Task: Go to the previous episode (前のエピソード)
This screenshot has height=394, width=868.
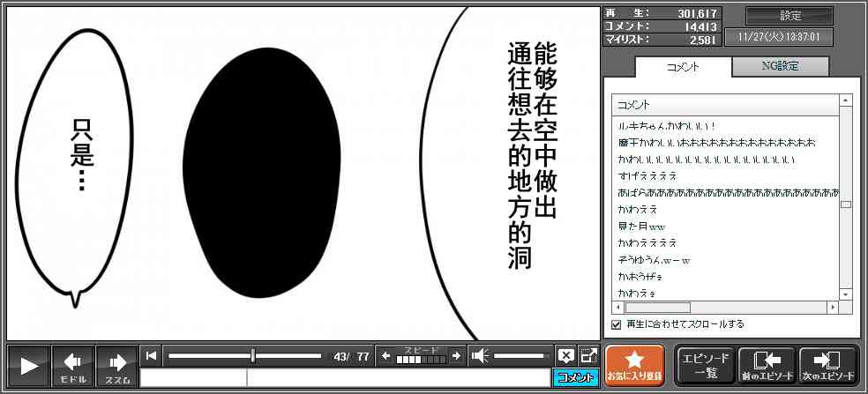Action: coord(766,366)
